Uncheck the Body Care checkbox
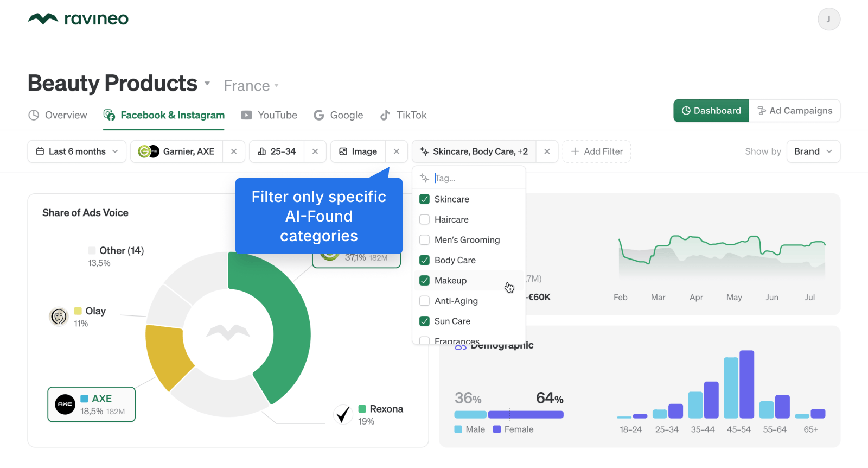Screen dimensions: 868x468 click(x=425, y=260)
